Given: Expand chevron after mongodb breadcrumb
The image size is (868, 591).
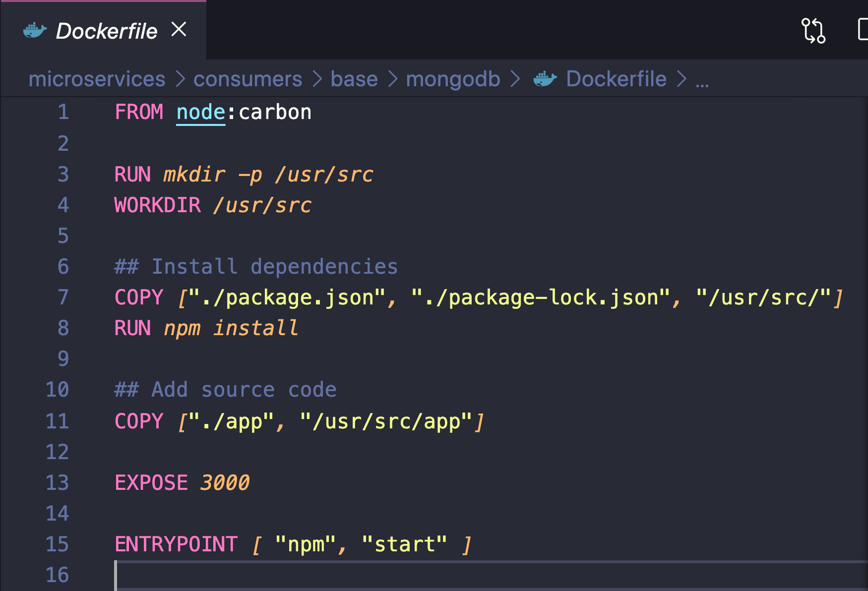Looking at the screenshot, I should coord(516,79).
